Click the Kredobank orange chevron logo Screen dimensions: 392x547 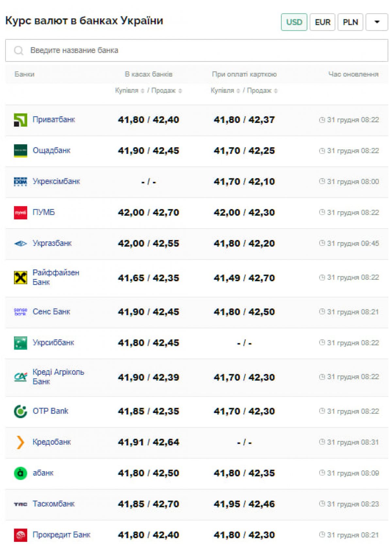[20, 442]
